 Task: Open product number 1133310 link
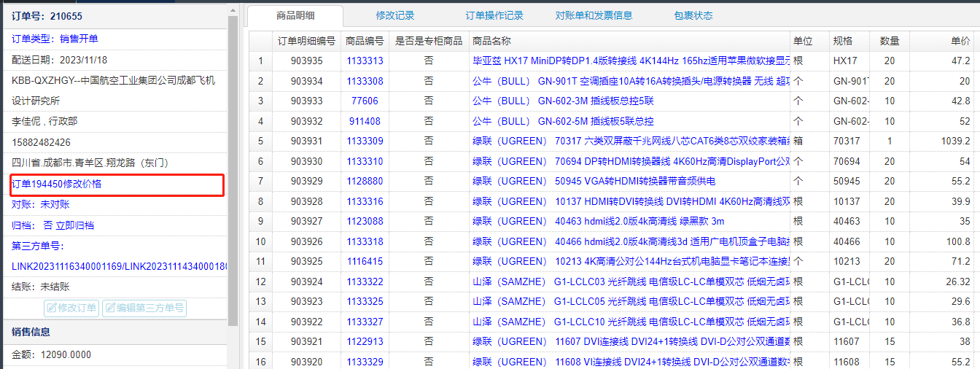(x=365, y=161)
